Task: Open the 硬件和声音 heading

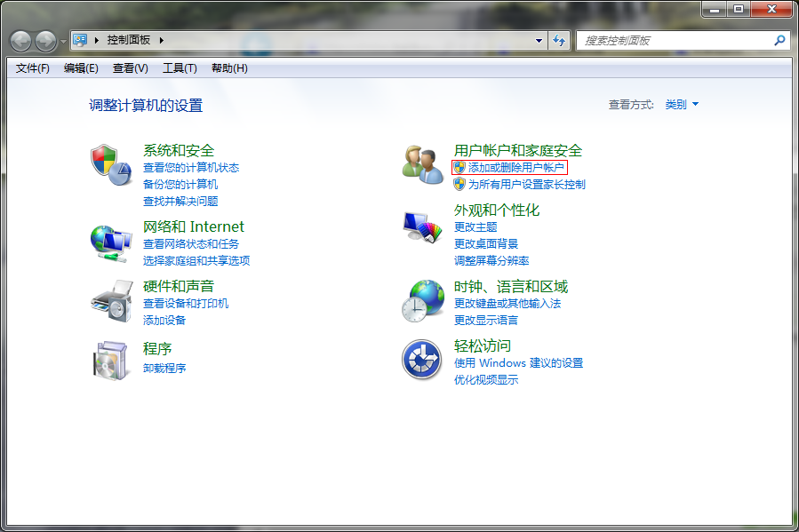Action: [x=179, y=286]
